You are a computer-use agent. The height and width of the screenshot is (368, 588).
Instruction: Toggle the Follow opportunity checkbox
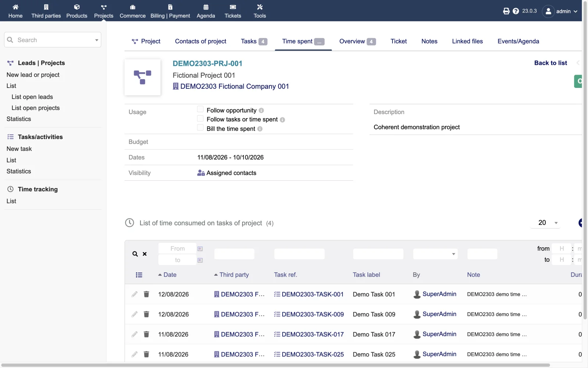point(200,109)
